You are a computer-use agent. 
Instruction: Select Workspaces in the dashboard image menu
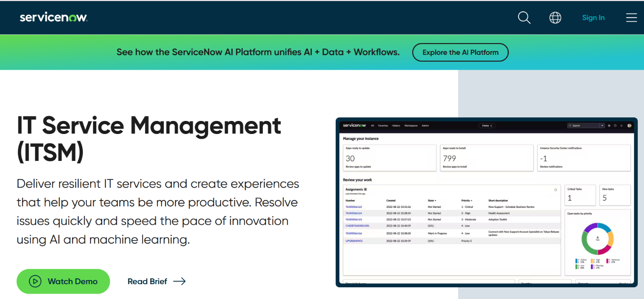click(411, 126)
